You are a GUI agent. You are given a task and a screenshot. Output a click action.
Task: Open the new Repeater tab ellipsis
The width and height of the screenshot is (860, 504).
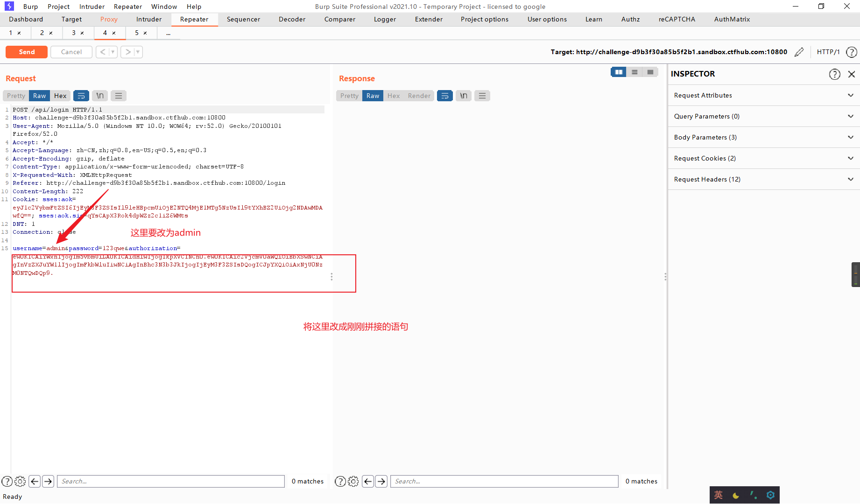pyautogui.click(x=168, y=33)
